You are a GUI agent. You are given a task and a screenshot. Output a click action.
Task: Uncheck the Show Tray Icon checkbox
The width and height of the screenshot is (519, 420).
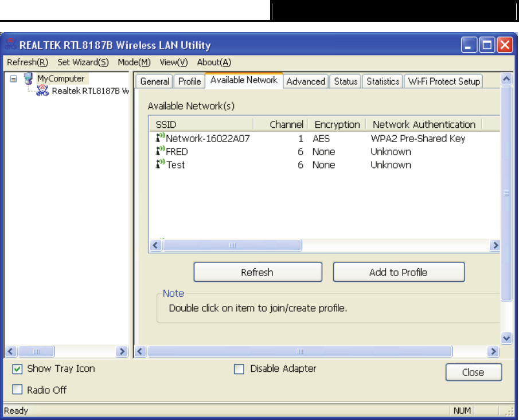pos(17,369)
